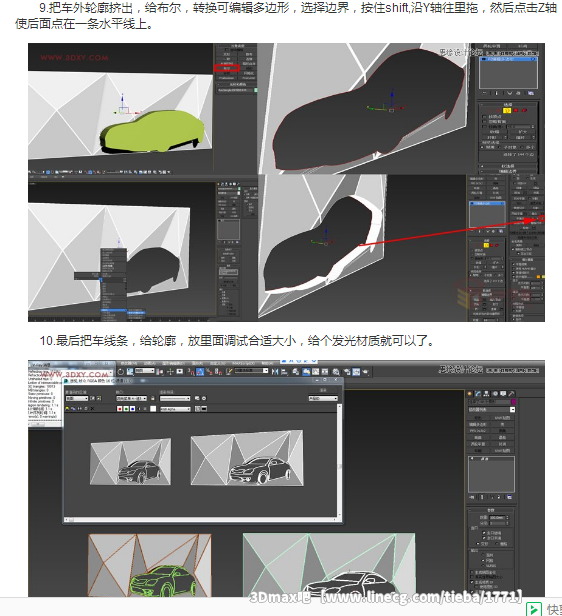Open the Modifier List dropdown
562x616 pixels.
(492, 409)
